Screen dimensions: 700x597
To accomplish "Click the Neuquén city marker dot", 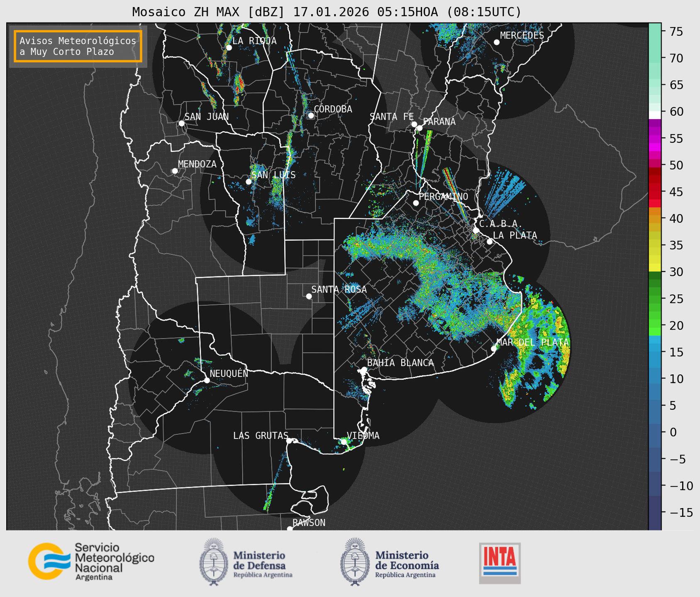I will coord(207,380).
